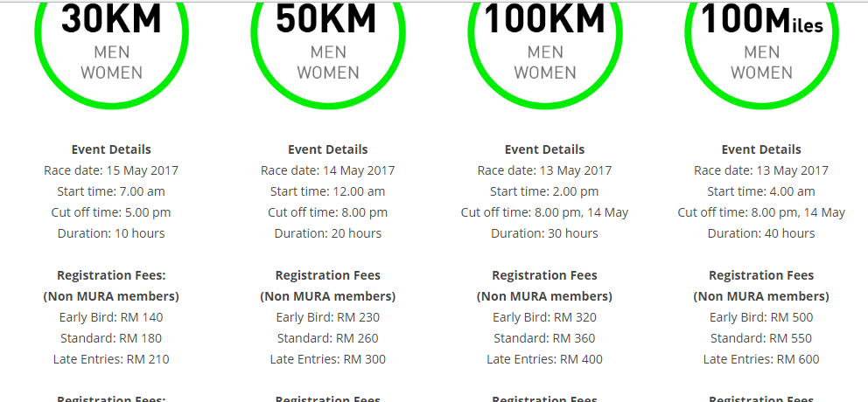
Task: Click Event Details heading under 50KM
Action: 328,149
